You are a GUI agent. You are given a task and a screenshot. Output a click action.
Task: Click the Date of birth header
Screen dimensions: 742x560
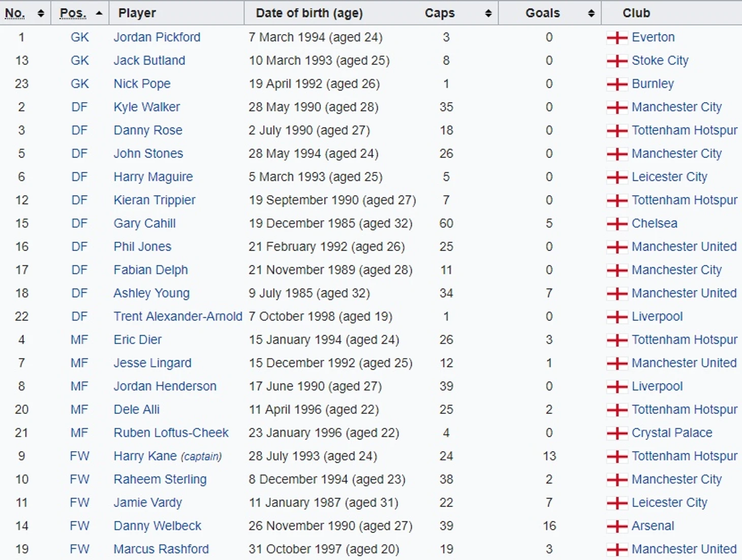[310, 13]
